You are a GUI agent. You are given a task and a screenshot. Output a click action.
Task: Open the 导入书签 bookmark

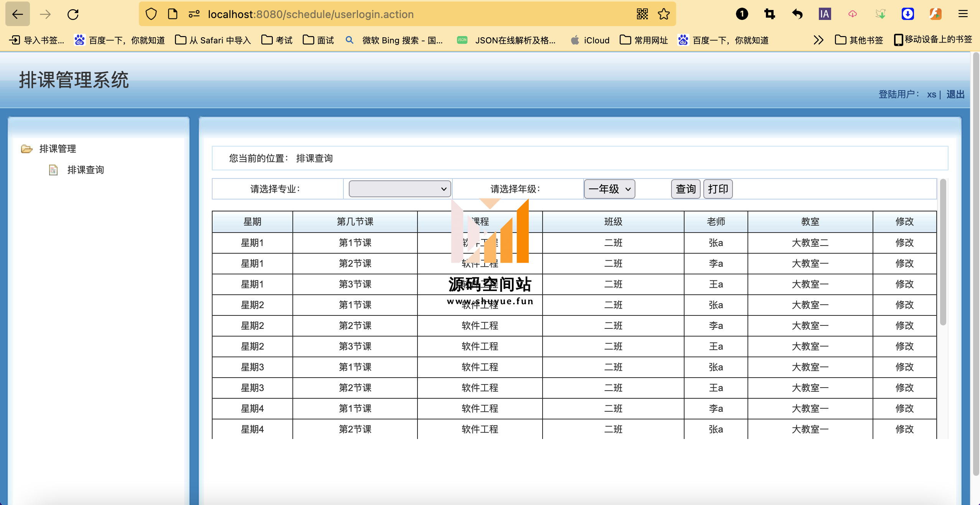click(x=37, y=40)
